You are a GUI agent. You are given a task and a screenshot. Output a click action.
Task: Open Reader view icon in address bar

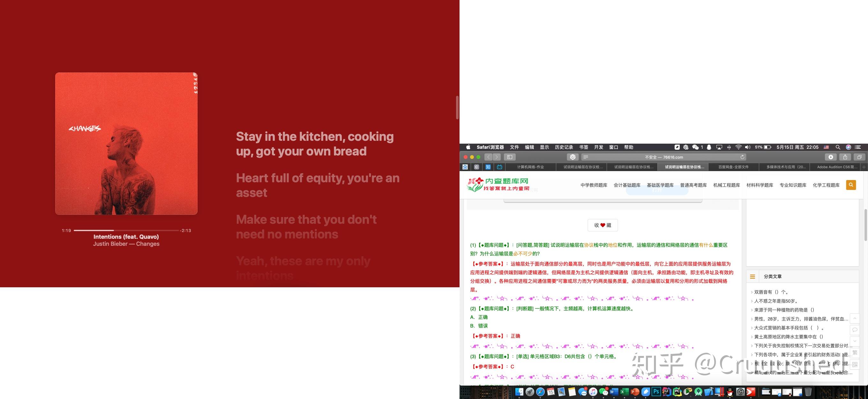click(586, 157)
